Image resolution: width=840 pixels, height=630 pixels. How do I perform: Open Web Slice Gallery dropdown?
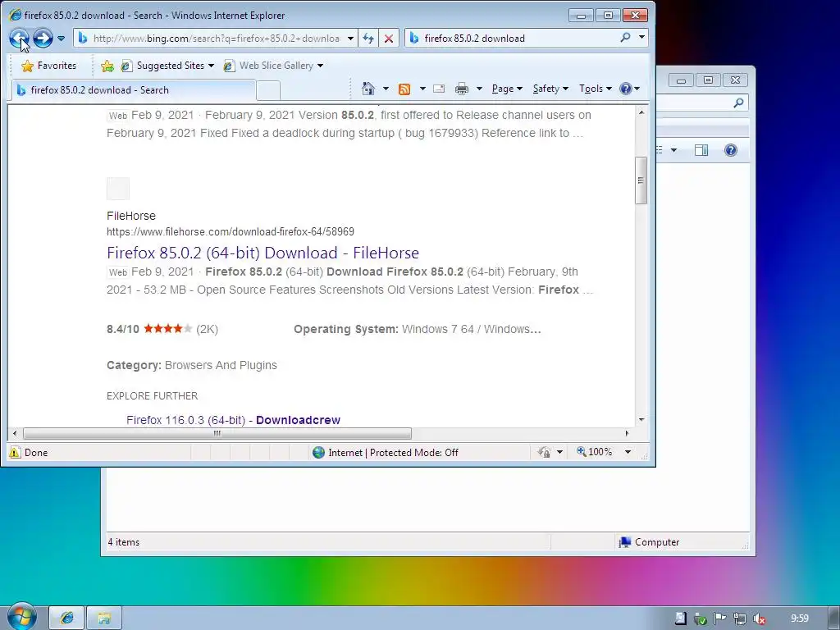(274, 66)
